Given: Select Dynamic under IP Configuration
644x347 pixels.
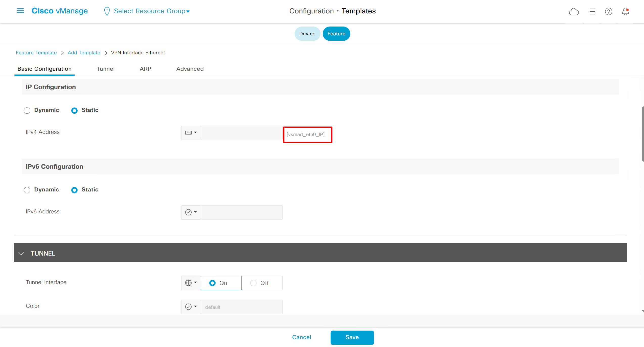Looking at the screenshot, I should (x=27, y=110).
